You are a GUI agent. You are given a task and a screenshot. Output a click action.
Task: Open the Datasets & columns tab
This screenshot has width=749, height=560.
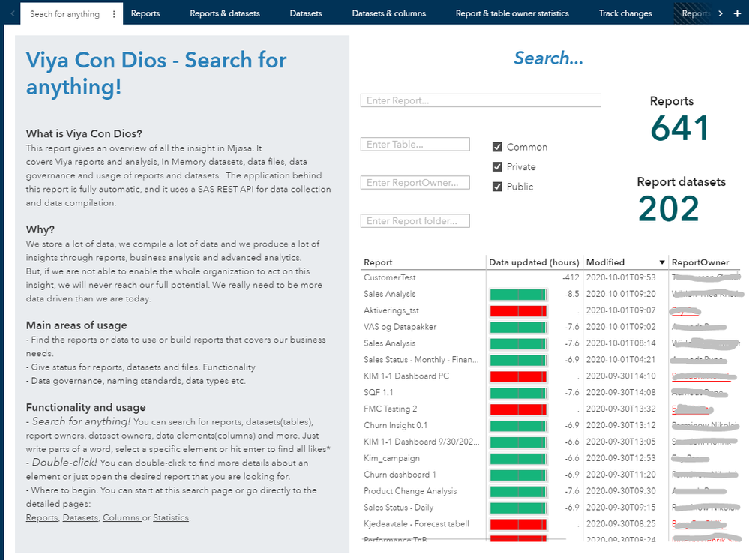coord(389,13)
